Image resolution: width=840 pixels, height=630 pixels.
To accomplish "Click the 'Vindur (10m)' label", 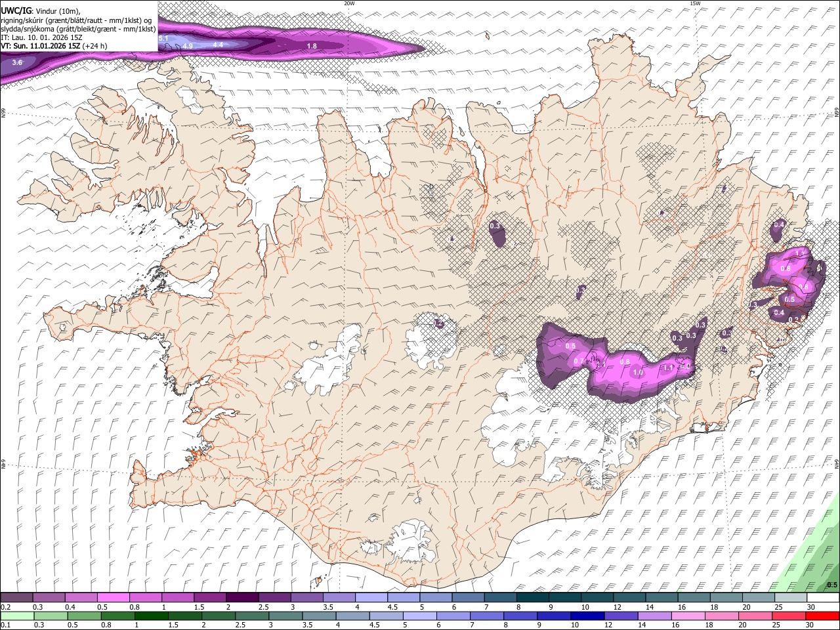I will point(58,11).
